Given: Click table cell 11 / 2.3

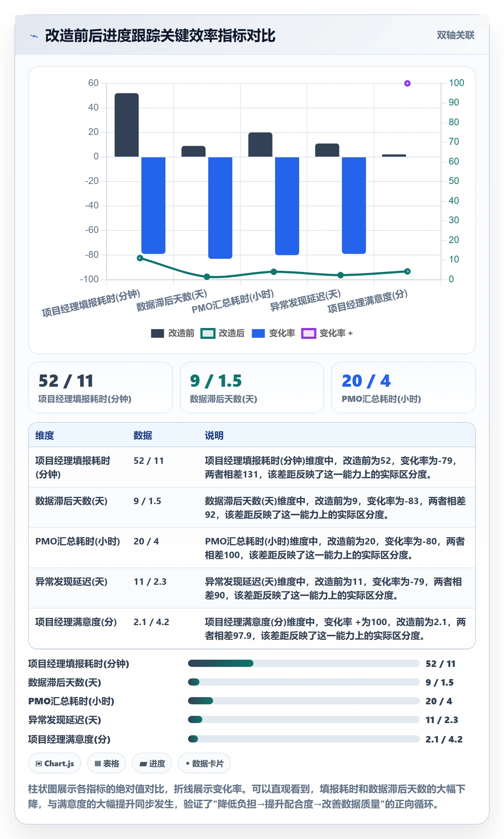Looking at the screenshot, I should [150, 582].
